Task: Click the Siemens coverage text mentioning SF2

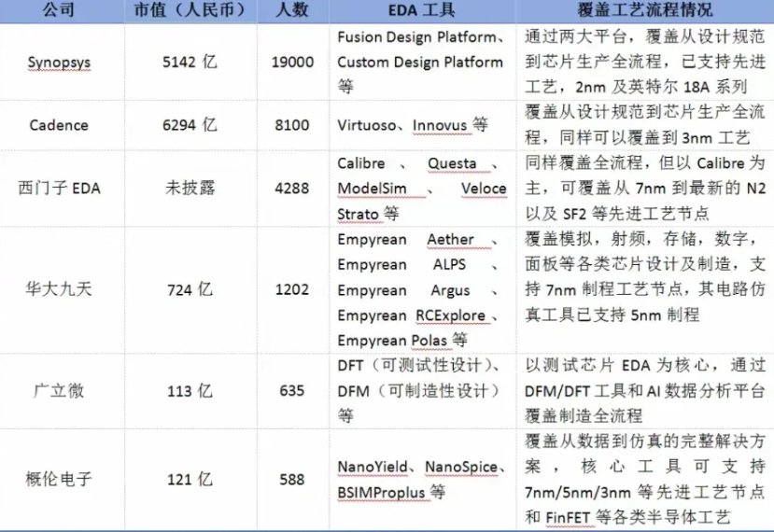Action: click(645, 188)
